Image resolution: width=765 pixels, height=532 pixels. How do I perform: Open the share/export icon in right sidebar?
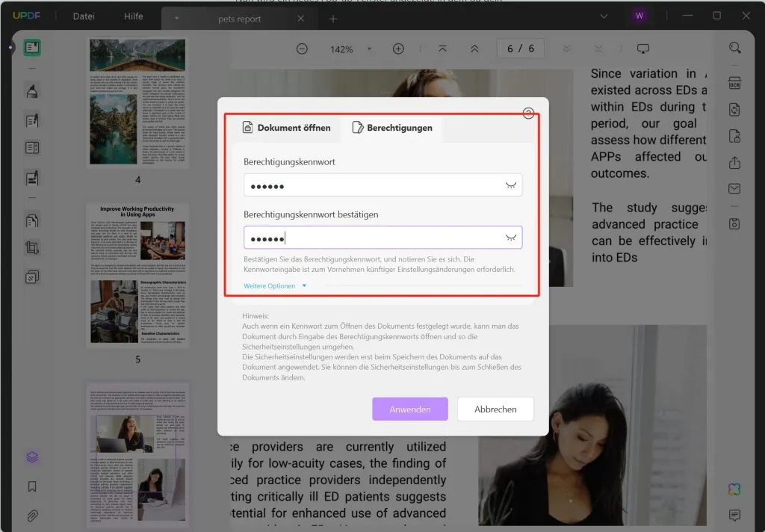pyautogui.click(x=735, y=162)
